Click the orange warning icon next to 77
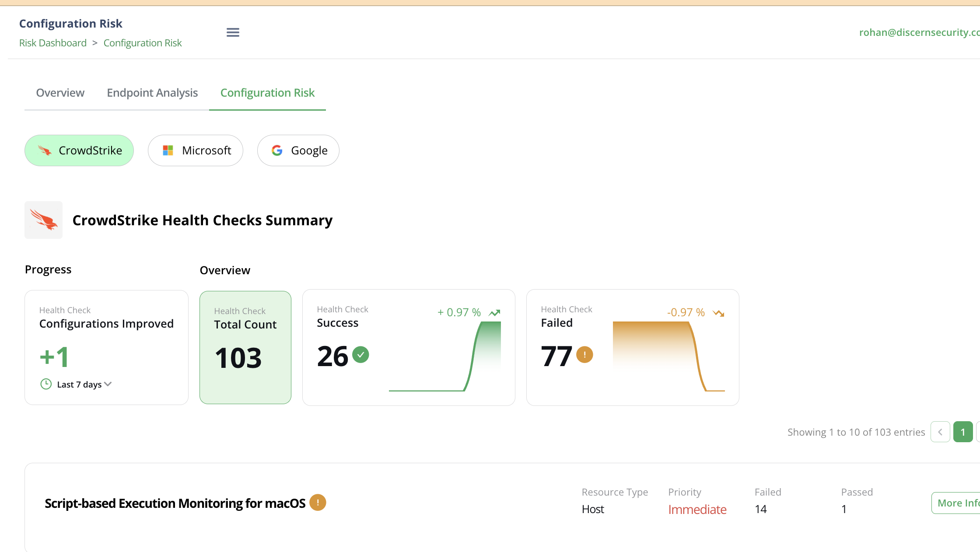The width and height of the screenshot is (980, 552). [584, 355]
